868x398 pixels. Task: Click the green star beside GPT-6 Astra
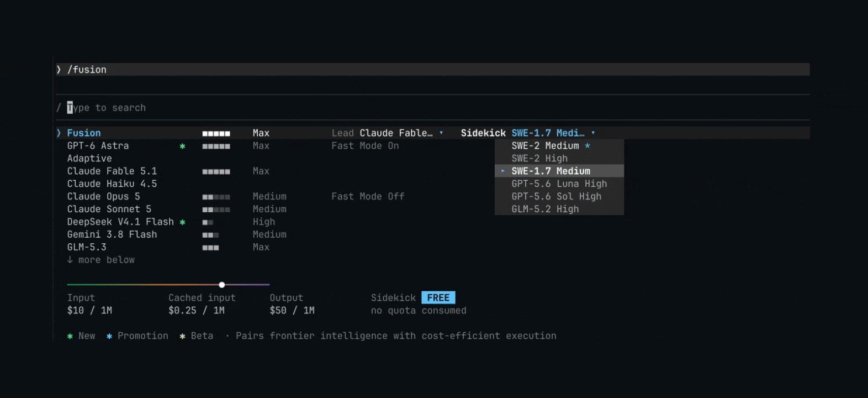[x=182, y=146]
